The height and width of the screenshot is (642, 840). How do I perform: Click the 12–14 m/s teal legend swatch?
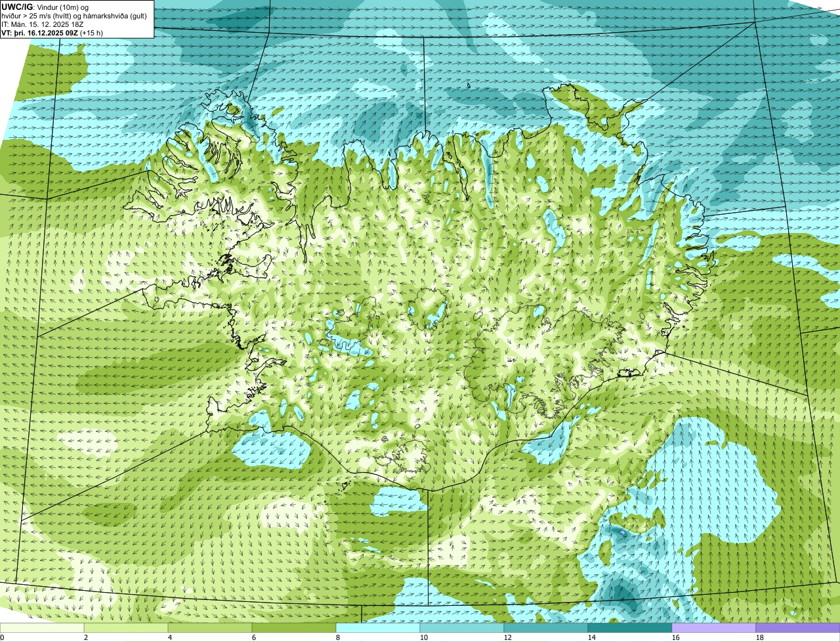(547, 628)
